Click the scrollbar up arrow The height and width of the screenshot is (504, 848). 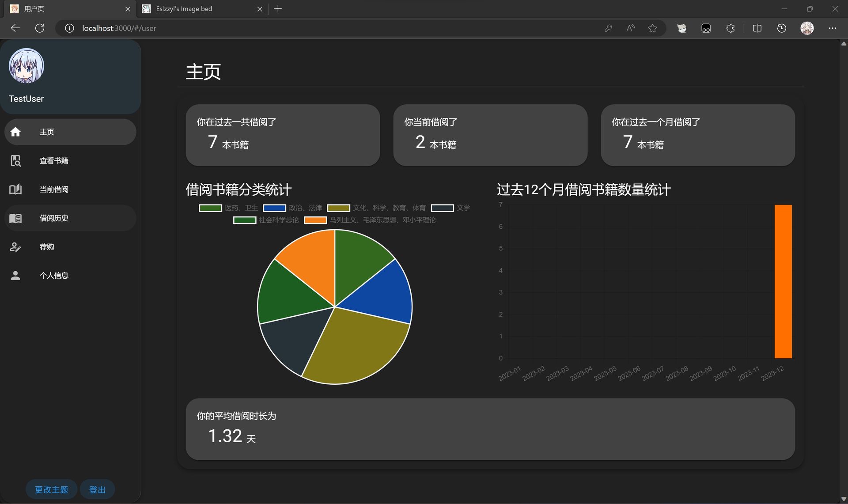844,43
